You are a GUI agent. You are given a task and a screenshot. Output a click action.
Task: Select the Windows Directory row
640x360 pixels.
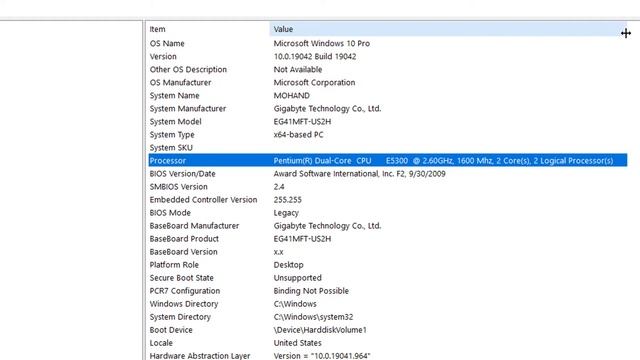[184, 304]
